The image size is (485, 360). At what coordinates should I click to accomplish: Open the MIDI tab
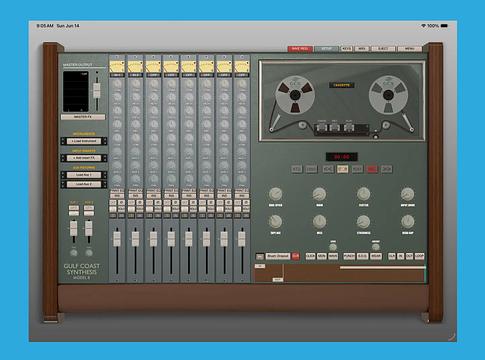pyautogui.click(x=362, y=49)
